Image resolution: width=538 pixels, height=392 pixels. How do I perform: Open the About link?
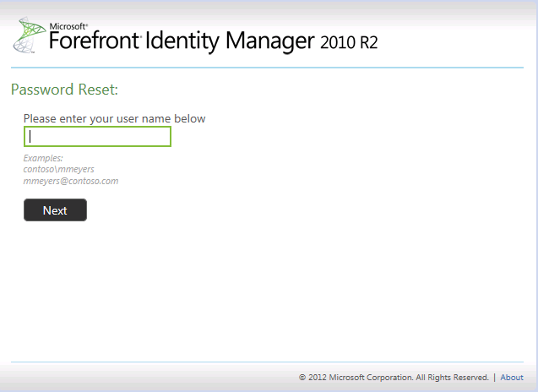click(512, 378)
